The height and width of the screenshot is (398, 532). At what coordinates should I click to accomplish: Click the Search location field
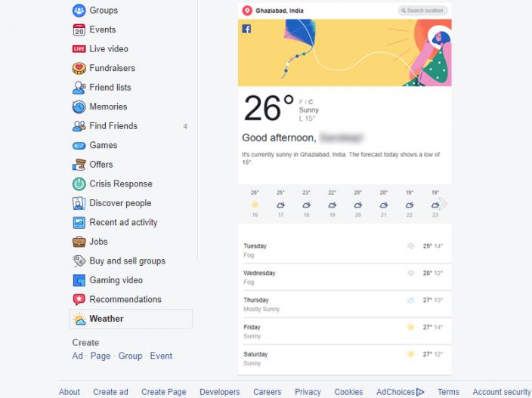coord(422,11)
